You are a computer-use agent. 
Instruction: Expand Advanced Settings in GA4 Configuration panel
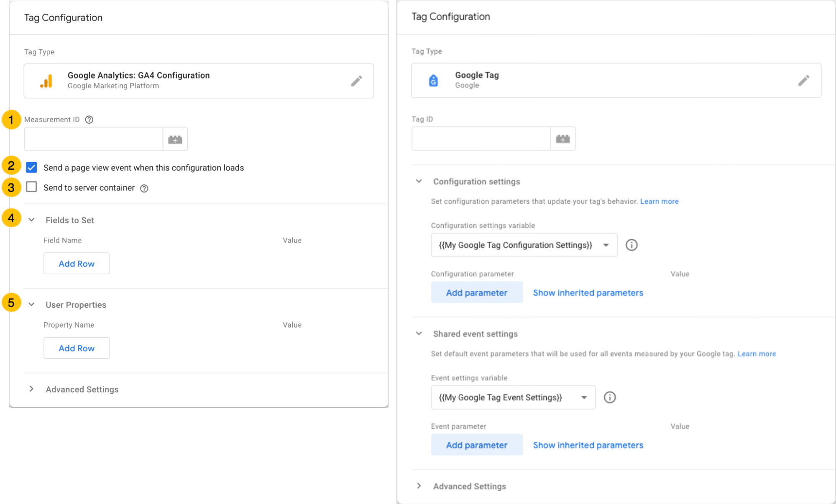pos(31,389)
